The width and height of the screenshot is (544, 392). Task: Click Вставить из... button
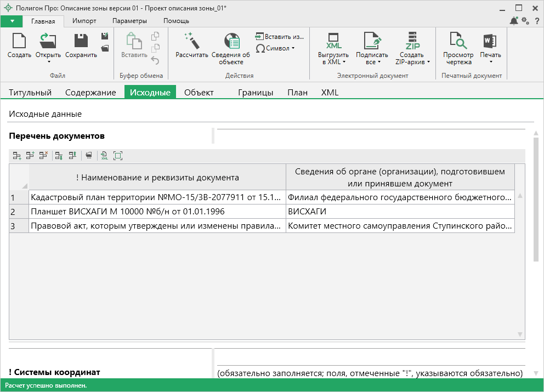coord(279,37)
